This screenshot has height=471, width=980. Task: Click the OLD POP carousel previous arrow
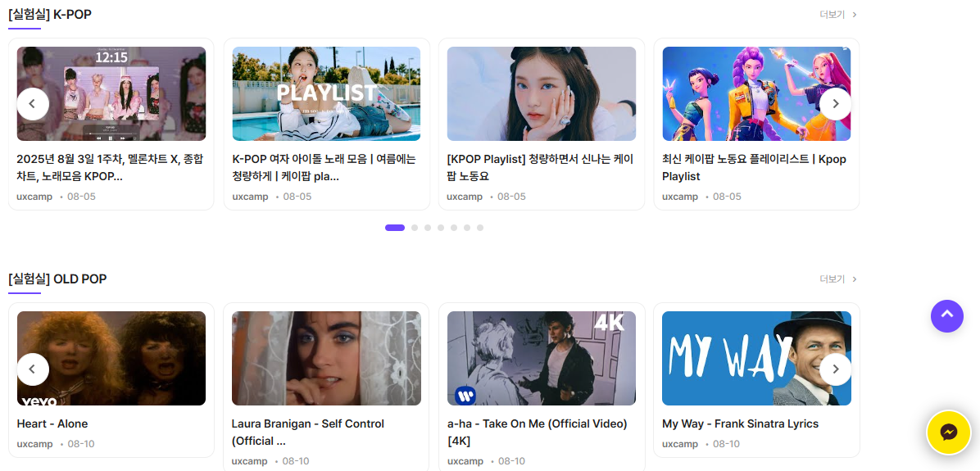point(33,369)
